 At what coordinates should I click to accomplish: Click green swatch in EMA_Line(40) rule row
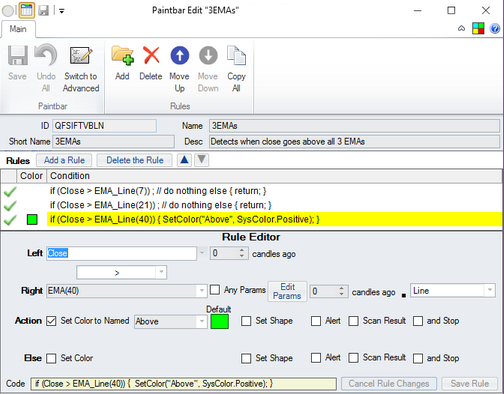point(32,220)
